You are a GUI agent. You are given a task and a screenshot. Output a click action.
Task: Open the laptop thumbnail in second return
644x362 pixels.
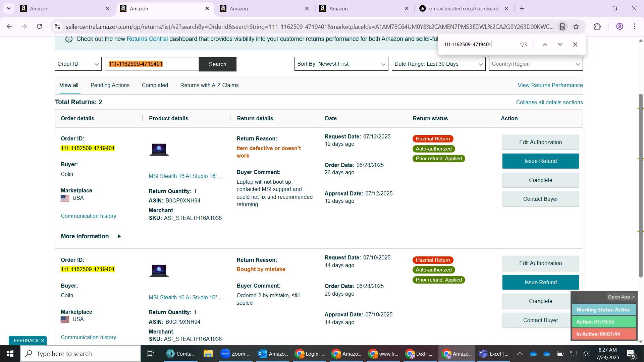click(x=159, y=270)
